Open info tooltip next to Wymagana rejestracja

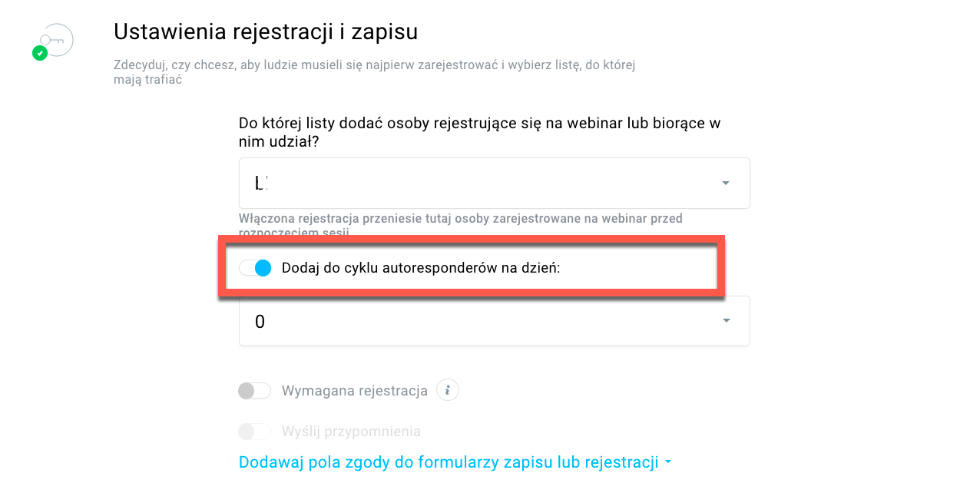[448, 390]
